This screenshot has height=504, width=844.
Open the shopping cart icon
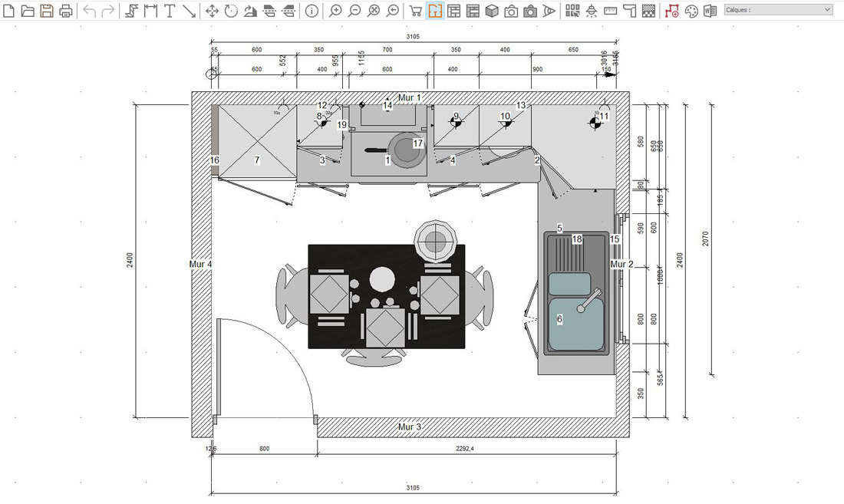(x=415, y=11)
